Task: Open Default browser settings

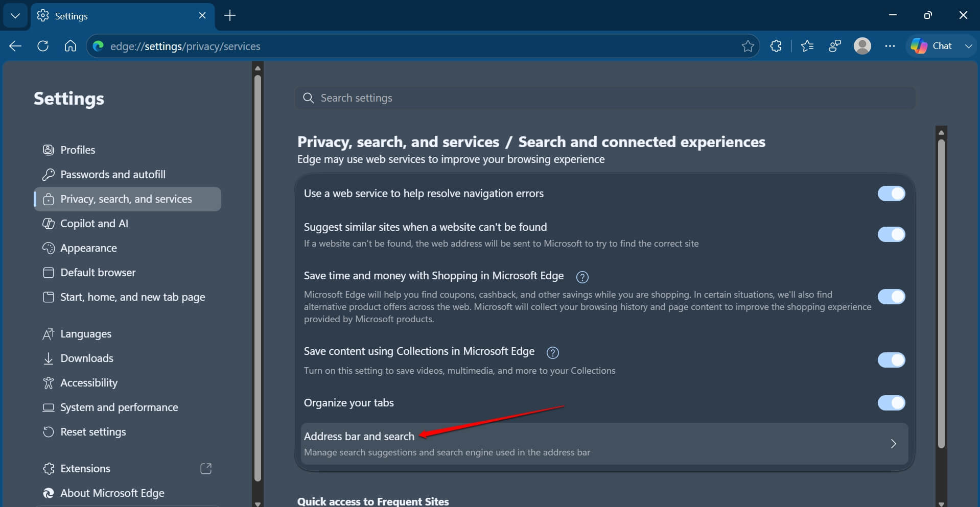Action: (x=127, y=272)
